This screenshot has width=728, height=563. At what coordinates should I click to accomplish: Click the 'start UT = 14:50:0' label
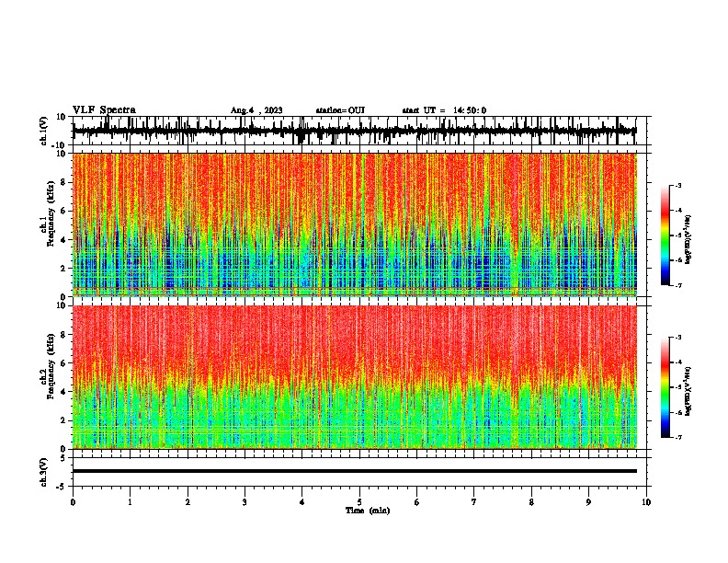point(444,110)
